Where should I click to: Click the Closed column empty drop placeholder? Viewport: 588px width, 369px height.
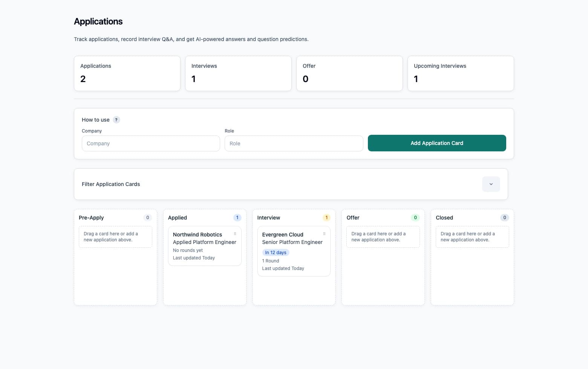pyautogui.click(x=472, y=237)
